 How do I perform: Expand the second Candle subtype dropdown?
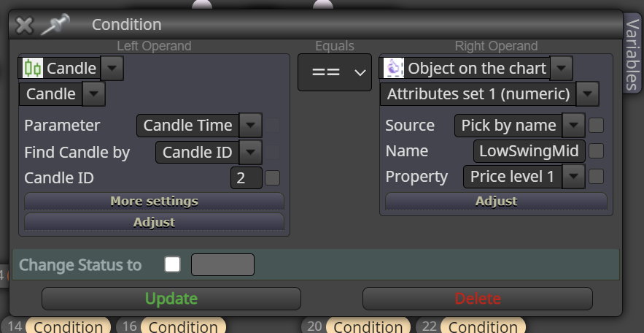(x=93, y=94)
